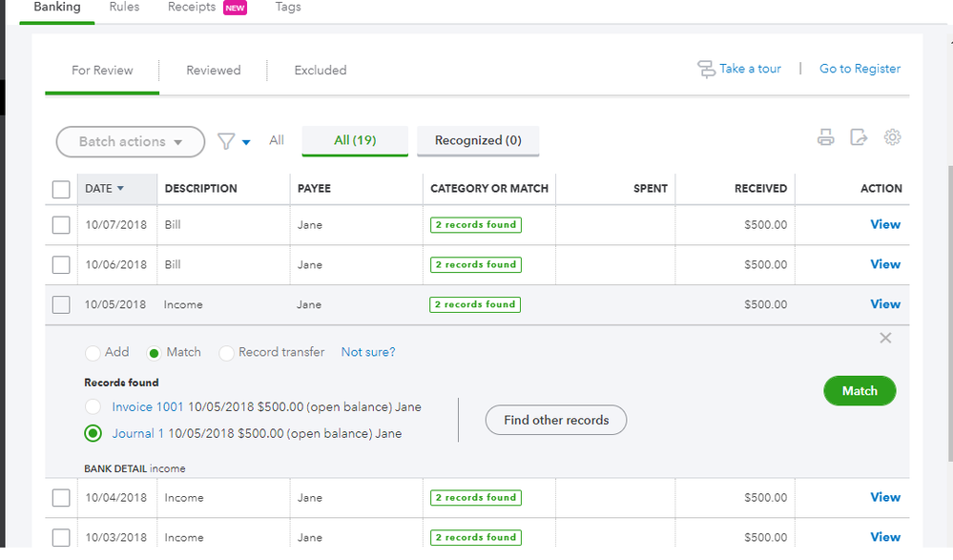Choose the Add radio option

pyautogui.click(x=93, y=353)
